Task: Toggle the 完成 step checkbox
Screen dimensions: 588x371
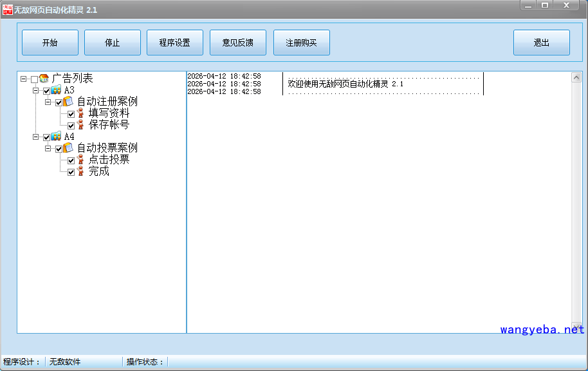Action: [x=71, y=172]
